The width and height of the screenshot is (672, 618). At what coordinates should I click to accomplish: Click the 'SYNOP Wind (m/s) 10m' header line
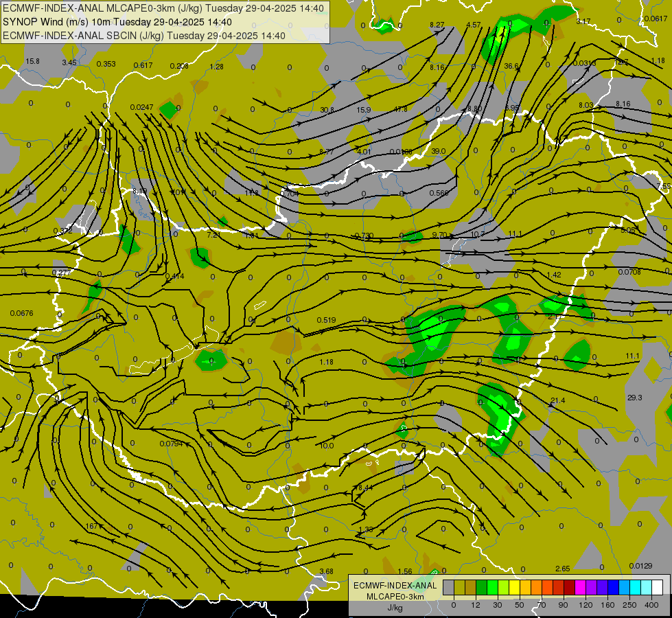tap(117, 22)
